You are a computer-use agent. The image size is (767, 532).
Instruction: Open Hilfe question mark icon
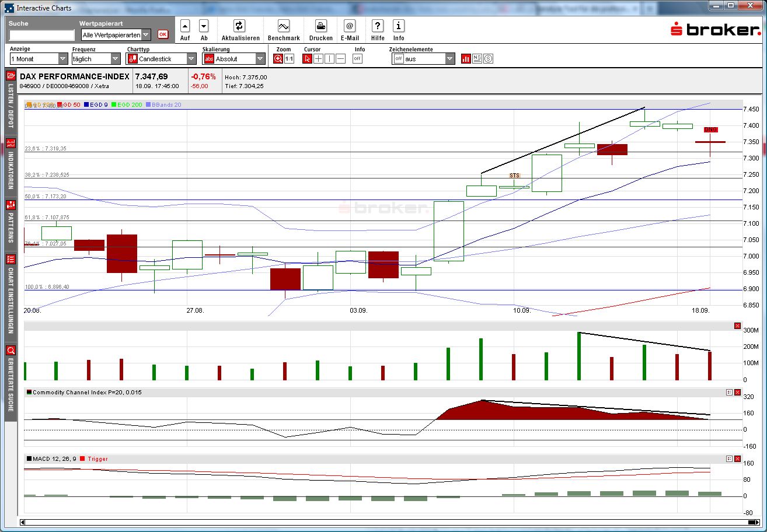coord(378,26)
